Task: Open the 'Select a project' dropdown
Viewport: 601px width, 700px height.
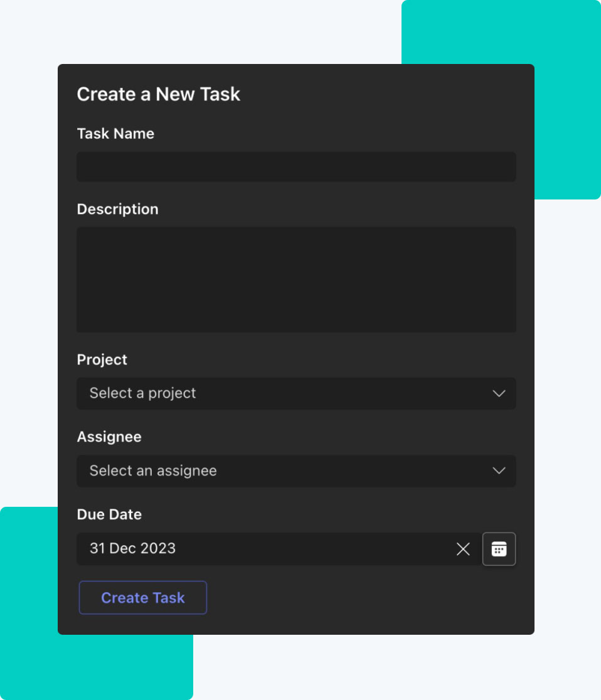Action: tap(296, 393)
